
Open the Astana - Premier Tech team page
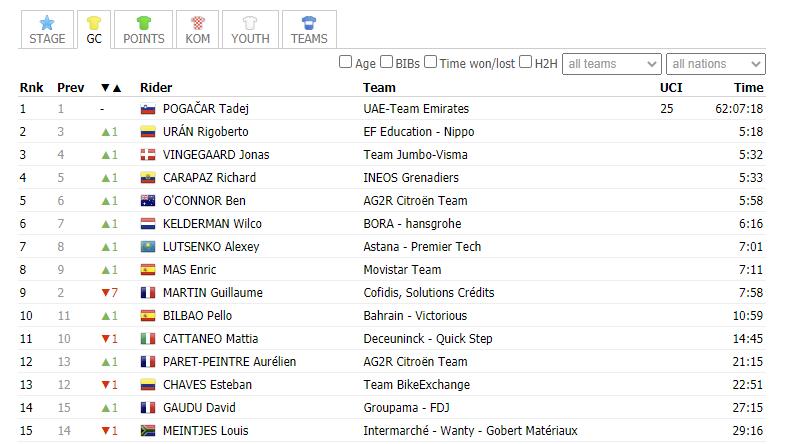(422, 247)
